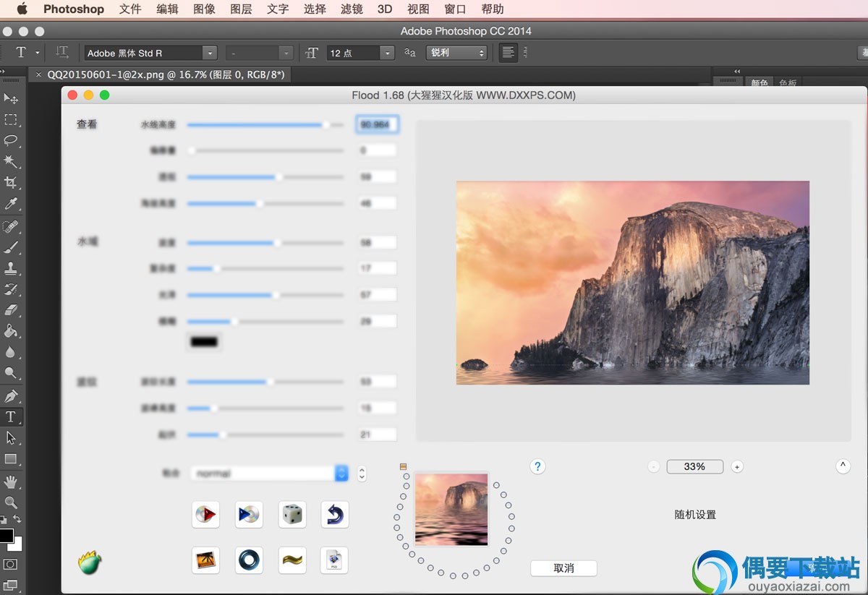Click the load preset disc with red arrow
Image resolution: width=868 pixels, height=595 pixels.
click(x=205, y=515)
